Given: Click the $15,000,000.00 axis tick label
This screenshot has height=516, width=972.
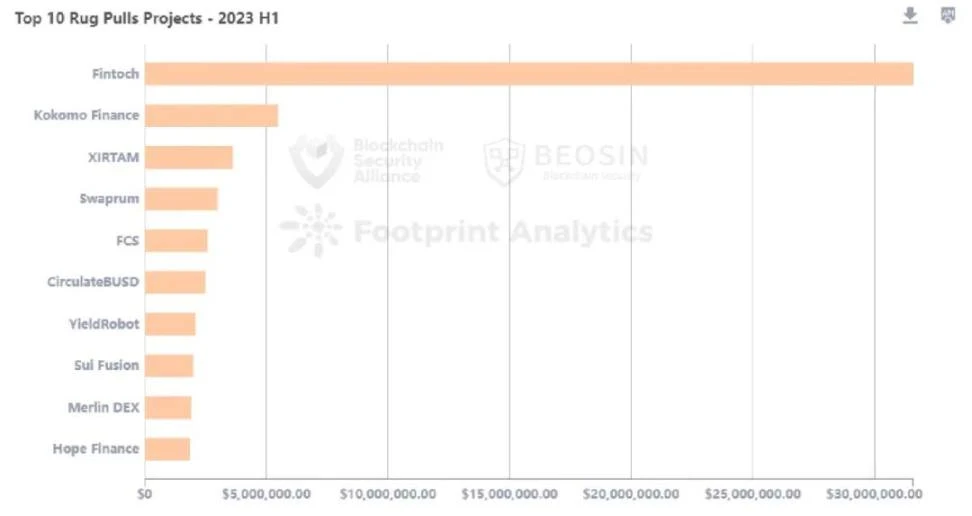Looking at the screenshot, I should 509,494.
